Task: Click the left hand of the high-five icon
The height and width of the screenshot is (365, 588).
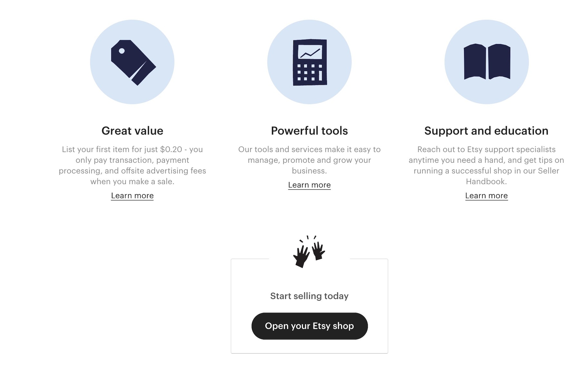Action: click(x=301, y=257)
